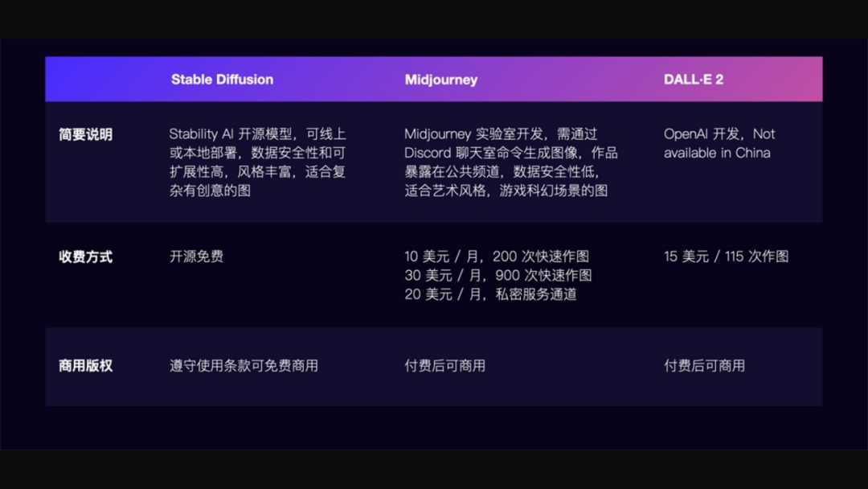Click the 遵守使用条款可免费商用 cell
Image resolution: width=868 pixels, height=489 pixels.
point(244,365)
